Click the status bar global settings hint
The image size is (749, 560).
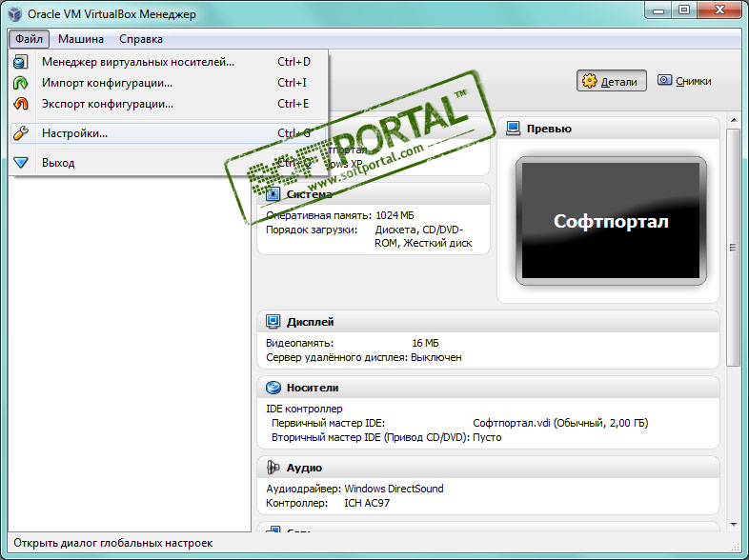coord(113,543)
